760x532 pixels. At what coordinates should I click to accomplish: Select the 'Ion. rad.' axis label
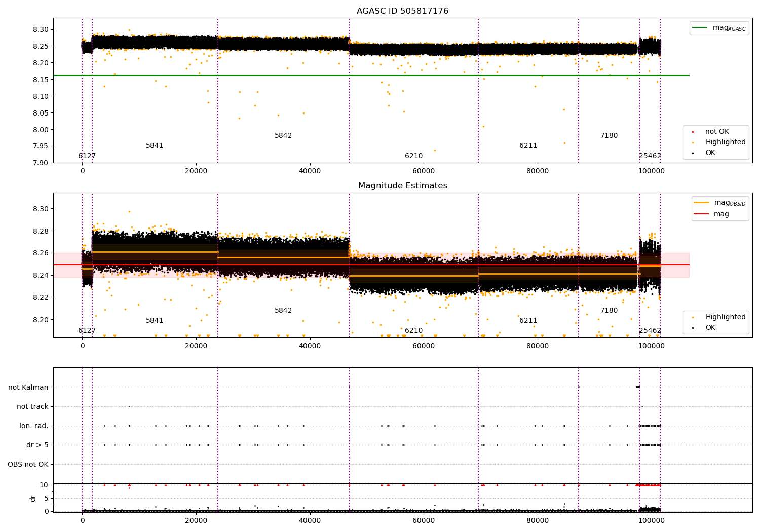tap(34, 426)
